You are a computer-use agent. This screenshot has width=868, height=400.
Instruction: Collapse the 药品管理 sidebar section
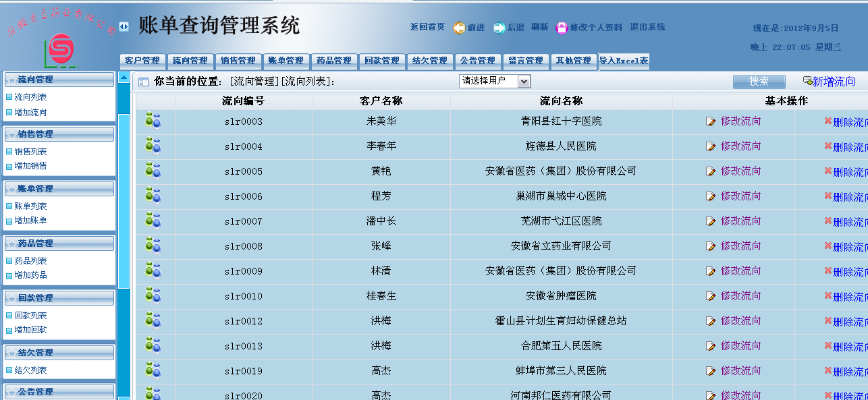pos(59,243)
